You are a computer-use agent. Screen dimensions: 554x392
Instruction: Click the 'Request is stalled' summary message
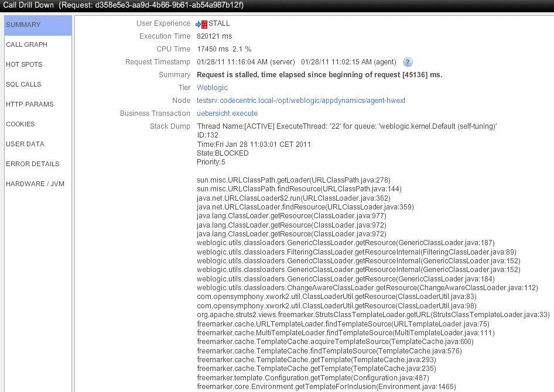point(319,75)
